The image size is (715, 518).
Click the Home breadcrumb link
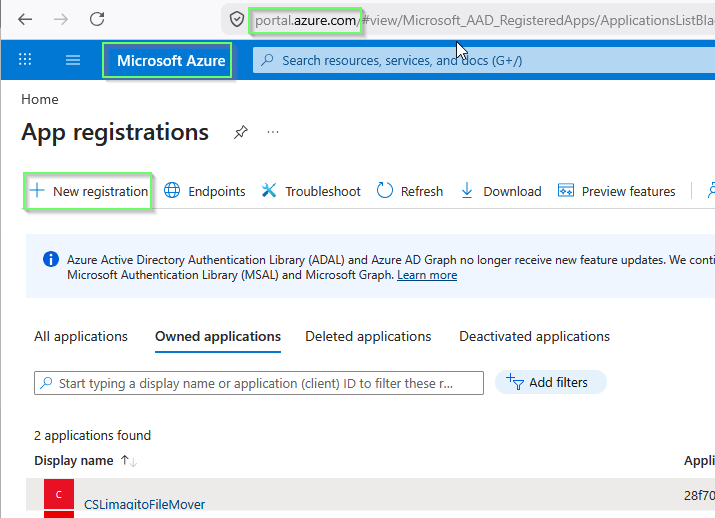pos(40,99)
